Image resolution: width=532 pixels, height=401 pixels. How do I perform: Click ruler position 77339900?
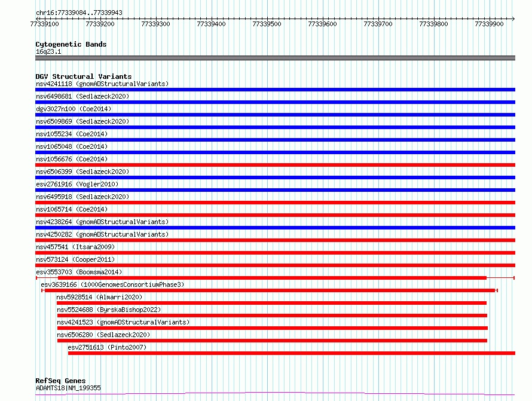click(489, 24)
